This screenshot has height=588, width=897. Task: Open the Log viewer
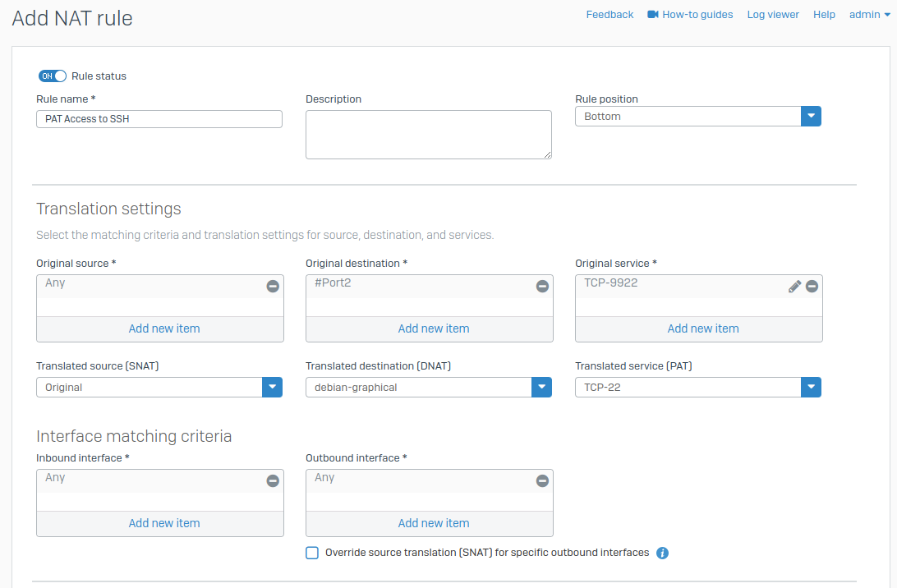(x=773, y=15)
